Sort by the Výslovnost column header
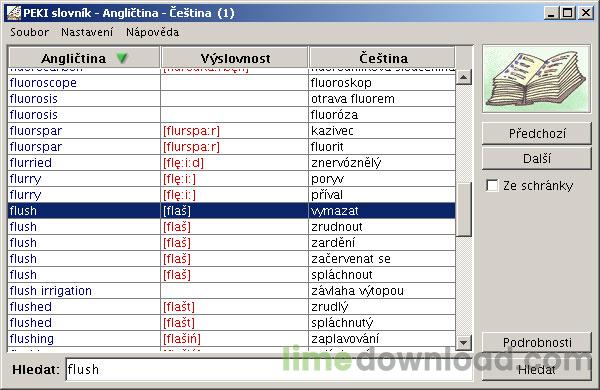The image size is (600, 390). coord(235,58)
